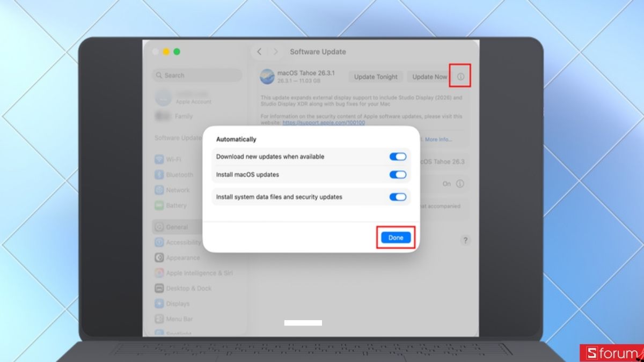Click the sidebar Search field
644x362 pixels.
click(x=197, y=76)
